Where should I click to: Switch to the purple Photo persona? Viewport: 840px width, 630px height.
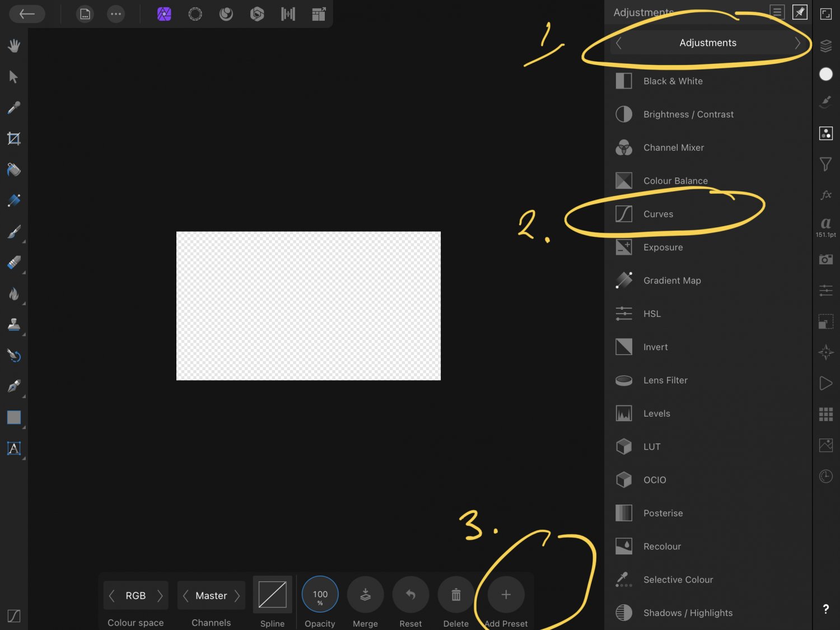click(164, 14)
